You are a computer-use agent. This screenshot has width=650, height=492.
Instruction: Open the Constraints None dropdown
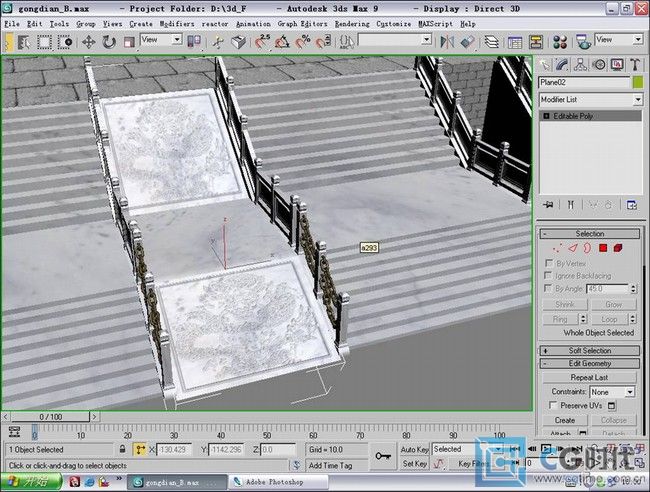click(x=613, y=392)
